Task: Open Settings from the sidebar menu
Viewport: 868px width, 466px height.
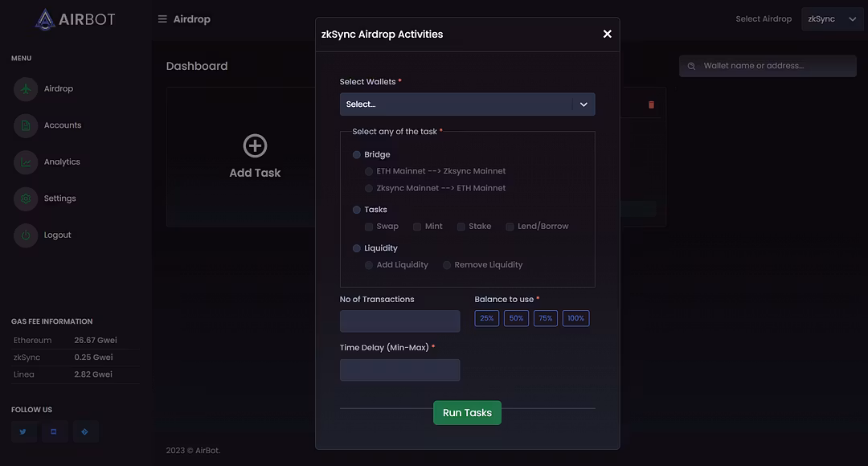Action: (x=59, y=198)
